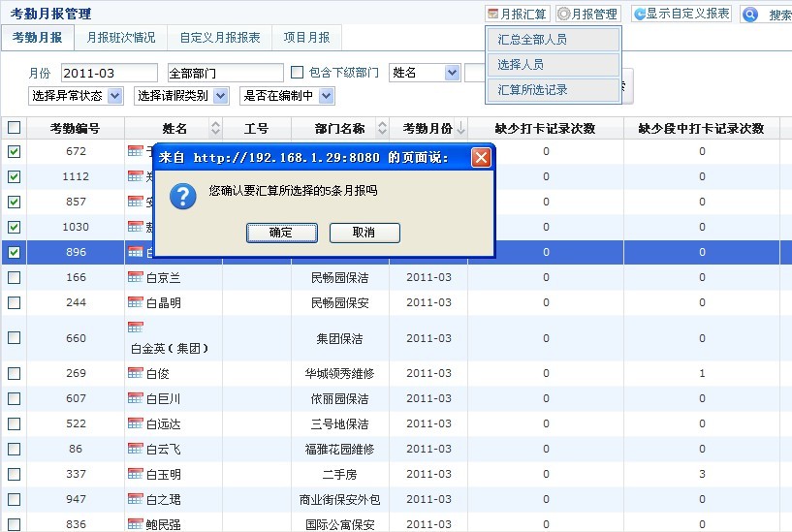The image size is (792, 532).
Task: Click the calendar icon in row 857
Action: pos(136,202)
